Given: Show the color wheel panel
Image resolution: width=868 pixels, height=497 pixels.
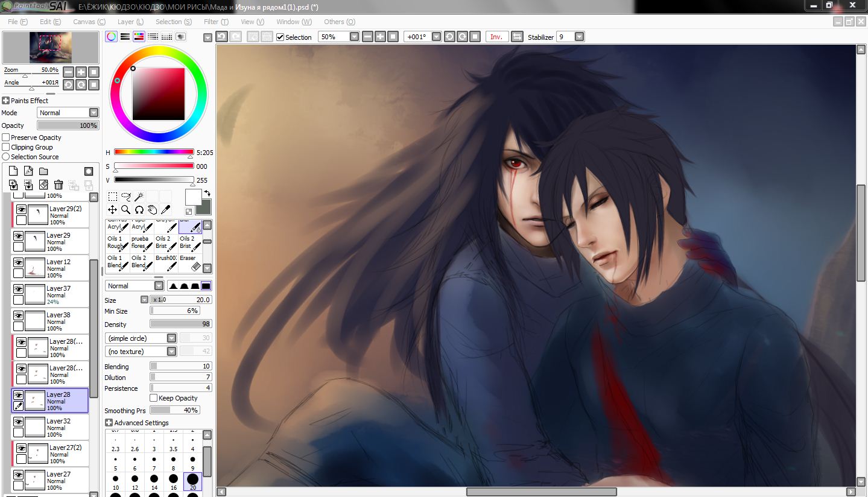Looking at the screenshot, I should (111, 37).
